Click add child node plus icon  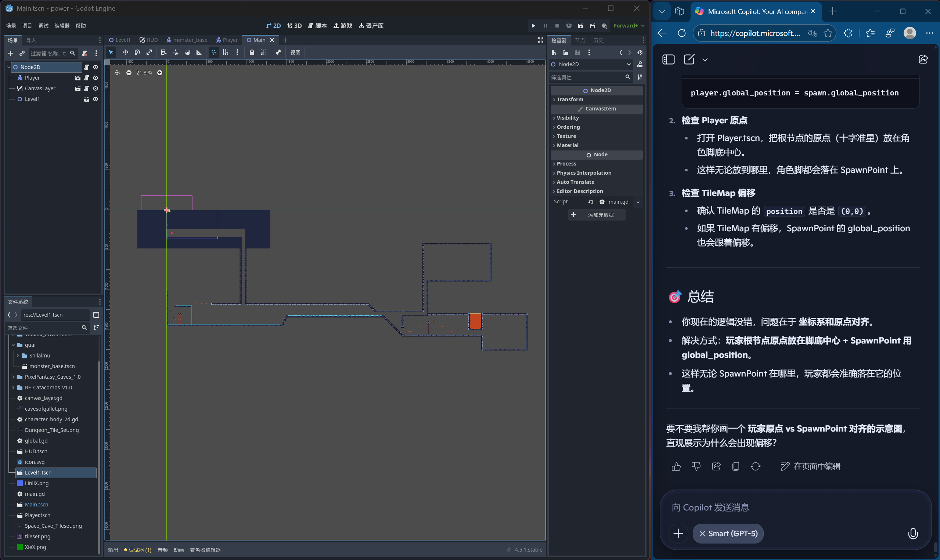pyautogui.click(x=10, y=53)
